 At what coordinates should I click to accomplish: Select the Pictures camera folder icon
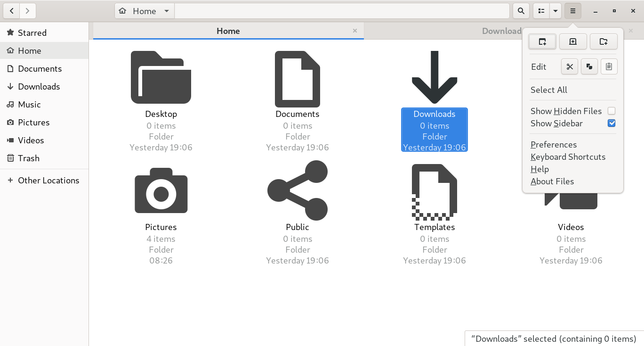[161, 190]
